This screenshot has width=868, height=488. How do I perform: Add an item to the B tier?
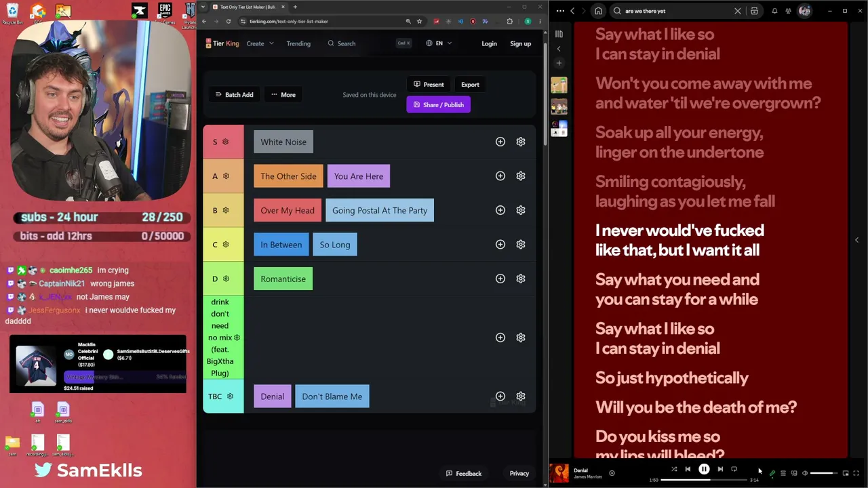(x=500, y=210)
